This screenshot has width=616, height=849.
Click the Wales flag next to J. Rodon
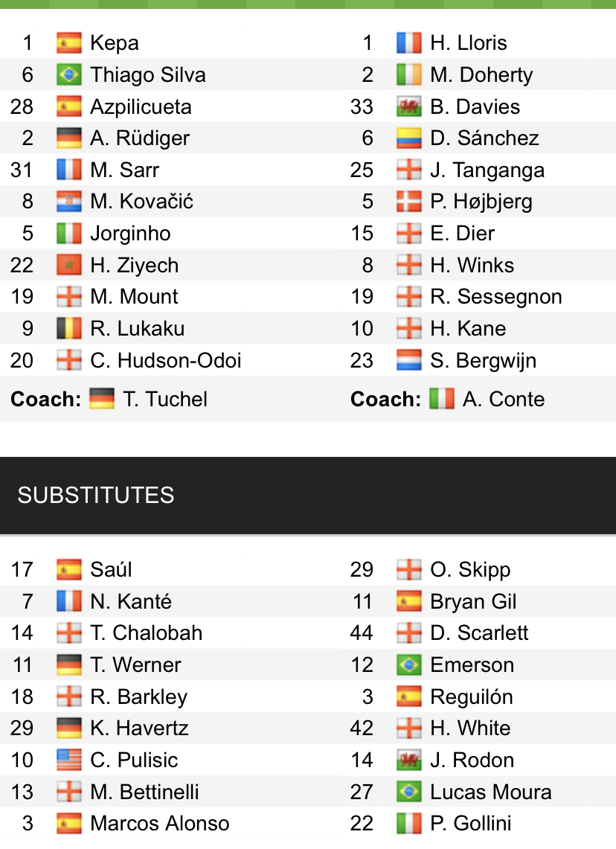click(408, 760)
